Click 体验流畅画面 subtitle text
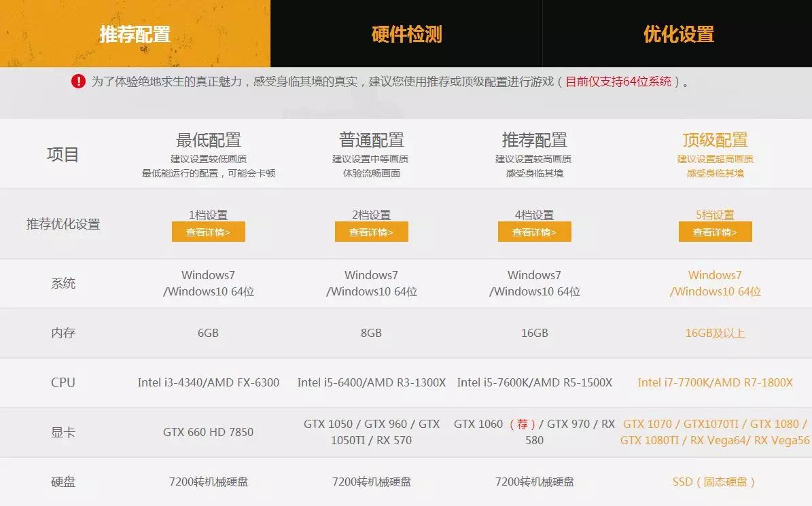Viewport: 812px width, 506px height. (x=371, y=173)
